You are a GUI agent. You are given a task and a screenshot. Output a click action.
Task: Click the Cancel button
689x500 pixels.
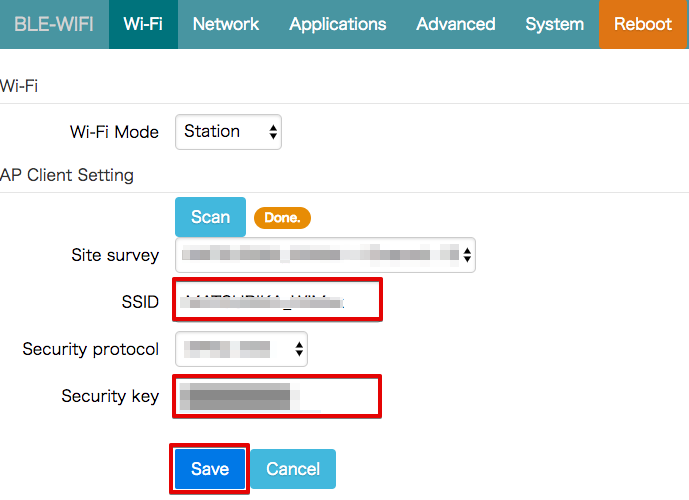pos(293,469)
